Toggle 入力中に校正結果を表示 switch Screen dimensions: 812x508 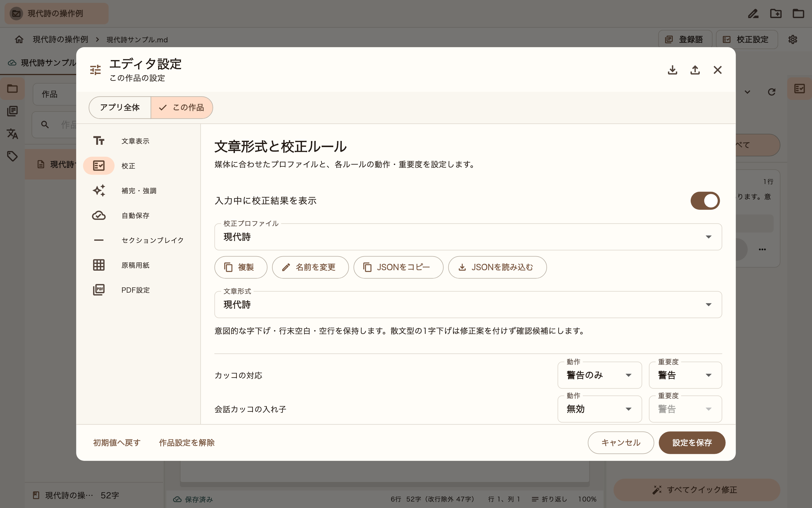click(x=705, y=201)
